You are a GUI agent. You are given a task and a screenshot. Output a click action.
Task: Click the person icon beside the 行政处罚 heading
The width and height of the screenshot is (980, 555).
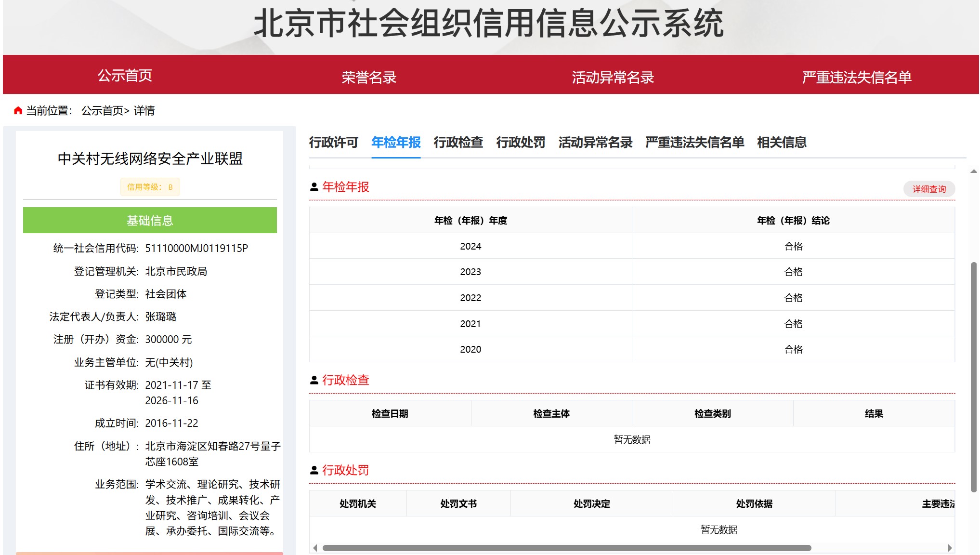314,470
